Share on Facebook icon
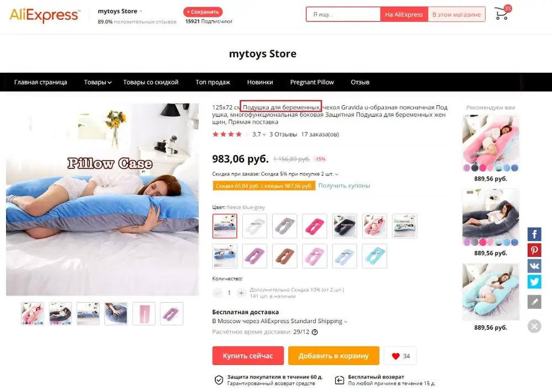This screenshot has height=392, width=552. (534, 234)
